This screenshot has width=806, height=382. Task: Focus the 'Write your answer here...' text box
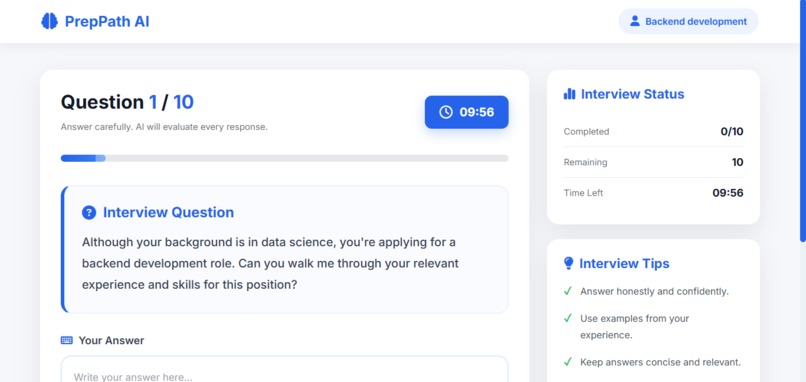point(284,369)
